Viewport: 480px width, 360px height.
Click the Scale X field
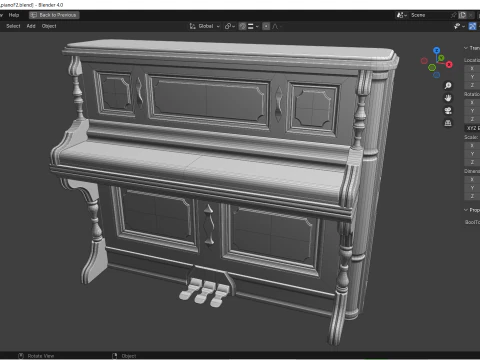(x=472, y=145)
